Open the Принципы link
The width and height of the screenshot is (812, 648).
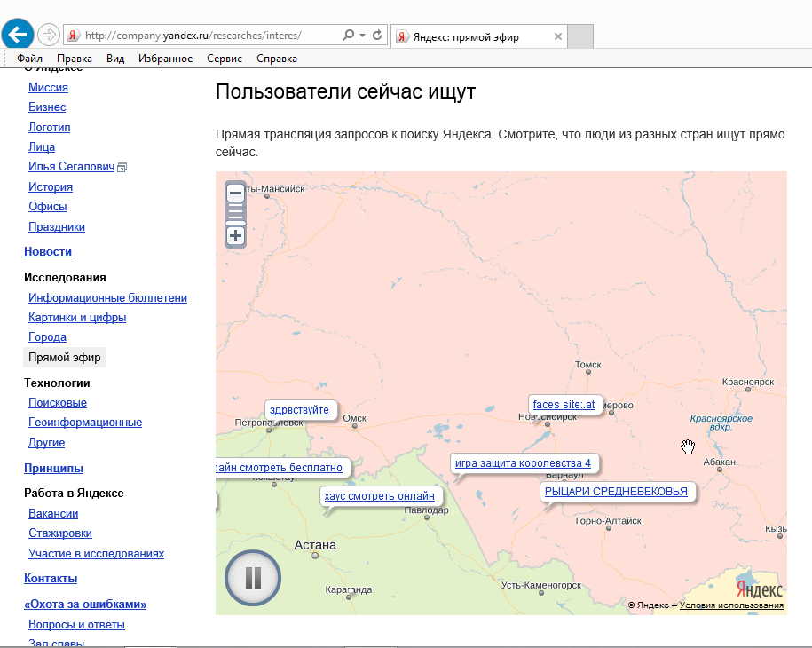(53, 469)
